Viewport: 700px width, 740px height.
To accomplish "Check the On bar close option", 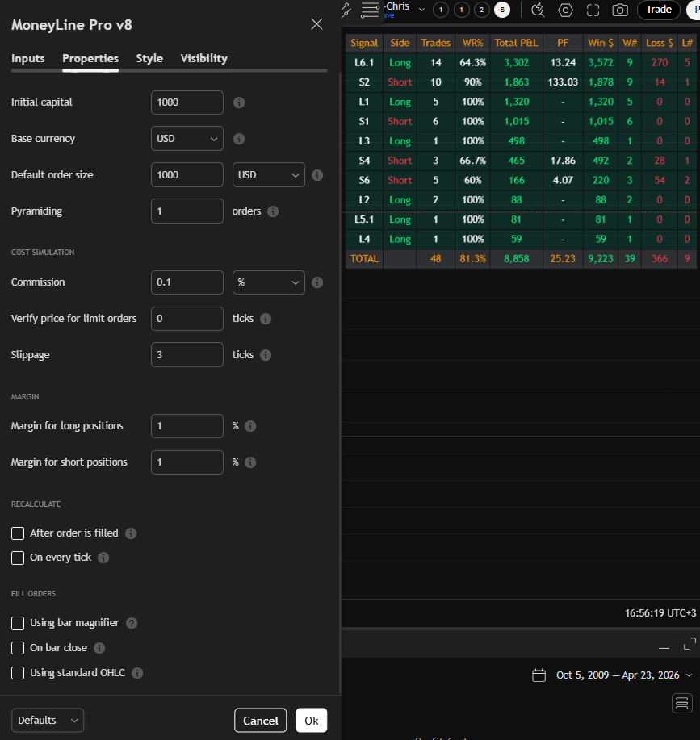I will [x=18, y=648].
